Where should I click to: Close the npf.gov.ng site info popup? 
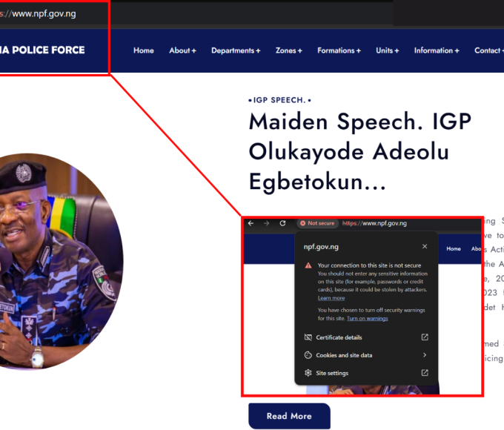425,246
